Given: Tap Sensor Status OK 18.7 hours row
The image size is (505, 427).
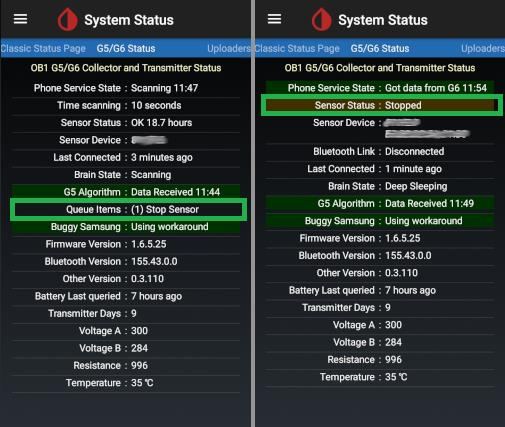Looking at the screenshot, I should [x=126, y=123].
